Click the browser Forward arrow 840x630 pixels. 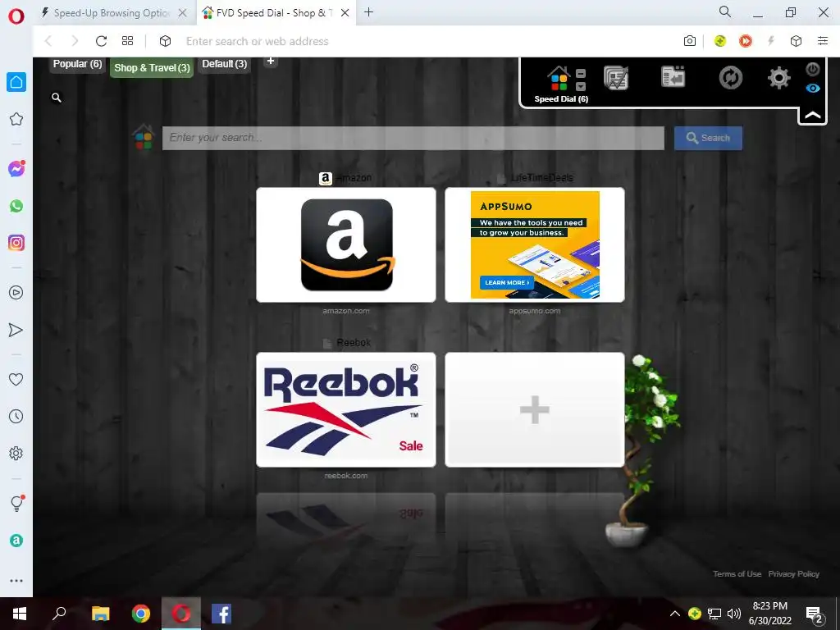[x=75, y=41]
